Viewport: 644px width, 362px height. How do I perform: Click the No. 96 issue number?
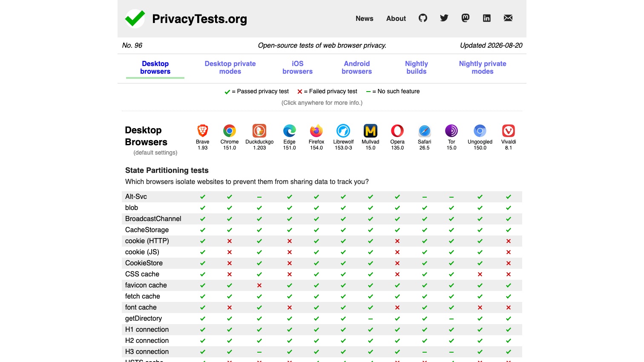tap(132, 45)
